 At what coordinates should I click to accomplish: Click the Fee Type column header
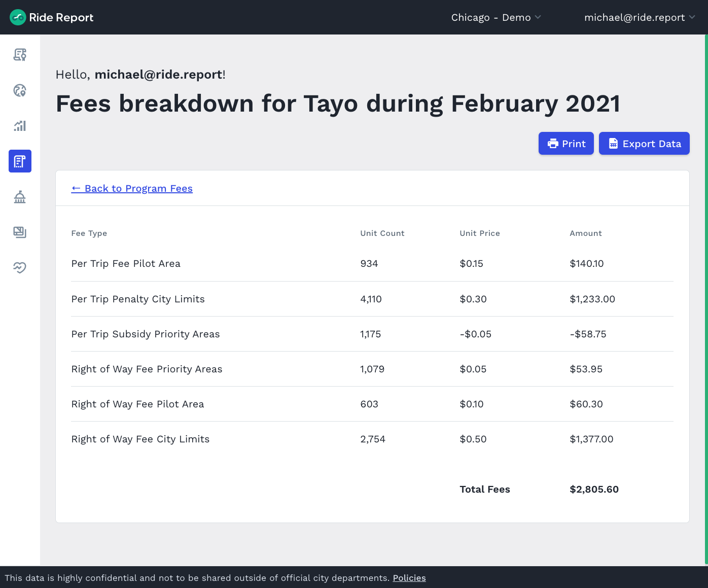(x=89, y=233)
